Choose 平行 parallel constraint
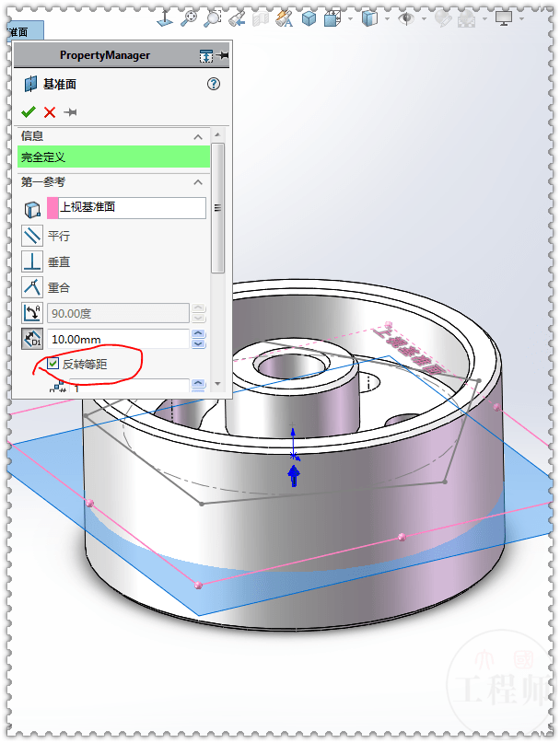The image size is (560, 743). coord(32,236)
